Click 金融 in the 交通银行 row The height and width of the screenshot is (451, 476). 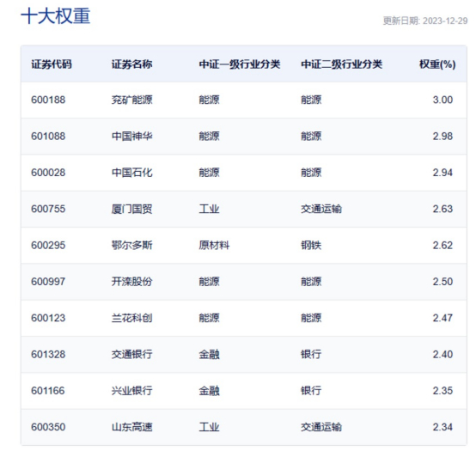coord(209,355)
